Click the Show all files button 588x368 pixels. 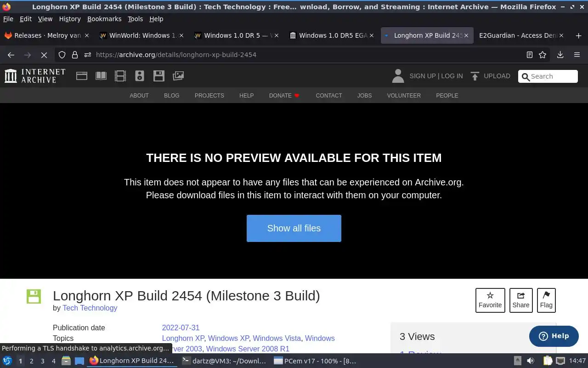coord(294,228)
